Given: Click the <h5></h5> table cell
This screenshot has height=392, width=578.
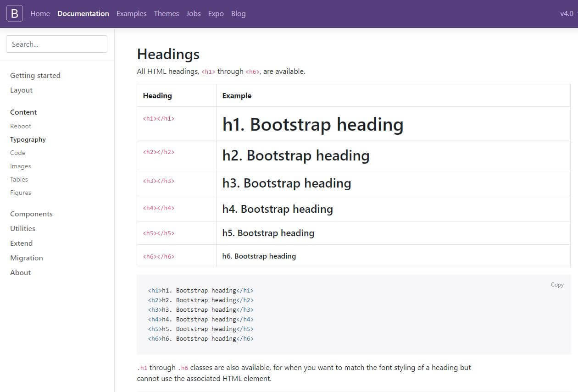Looking at the screenshot, I should [x=177, y=233].
